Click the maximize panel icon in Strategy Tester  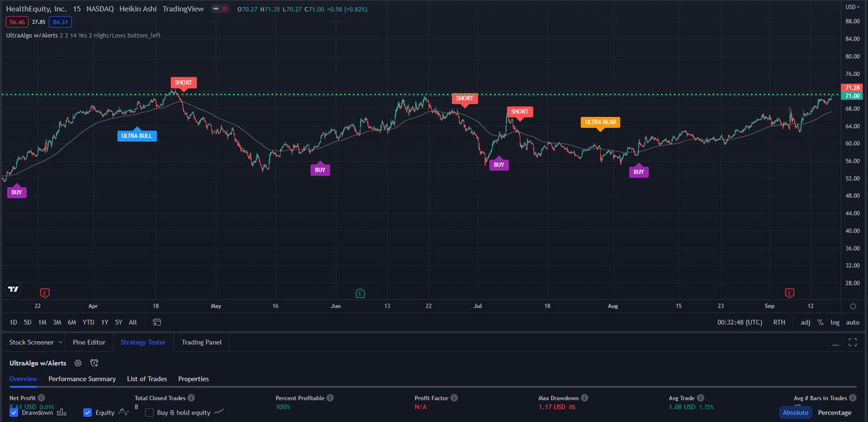pyautogui.click(x=854, y=341)
